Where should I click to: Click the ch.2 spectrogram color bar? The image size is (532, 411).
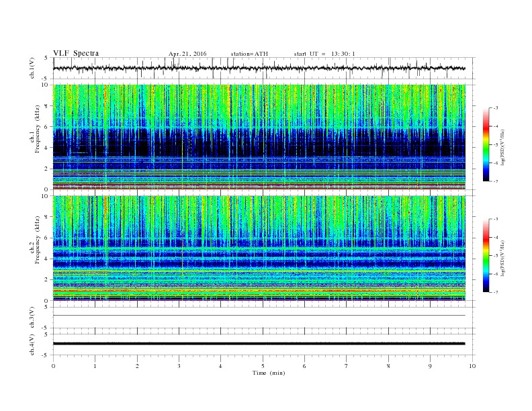486,255
